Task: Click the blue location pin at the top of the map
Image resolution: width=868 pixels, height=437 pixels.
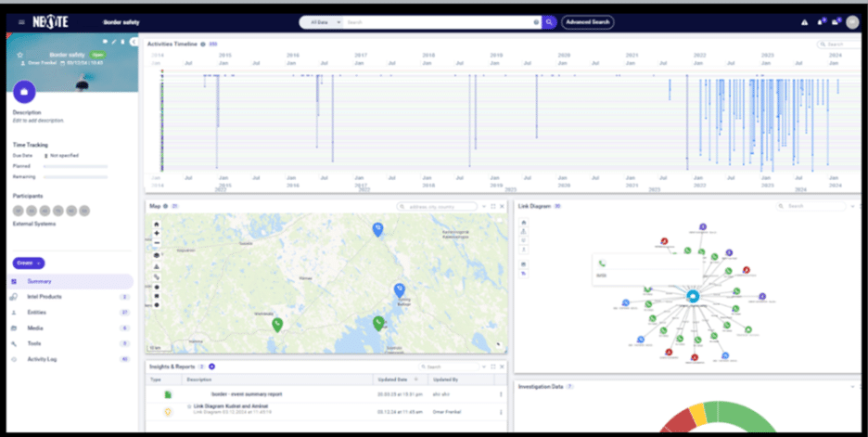Action: click(x=377, y=228)
